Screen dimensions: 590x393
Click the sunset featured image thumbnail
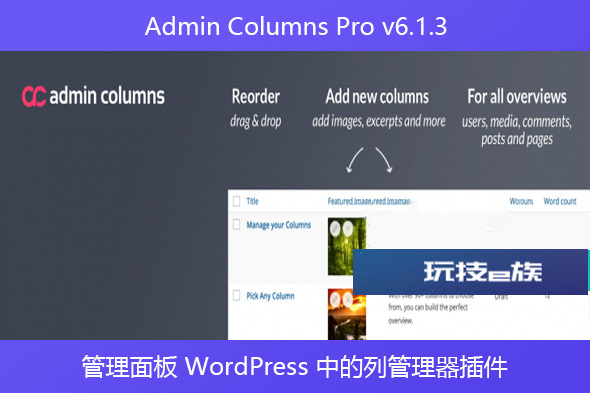tap(347, 314)
